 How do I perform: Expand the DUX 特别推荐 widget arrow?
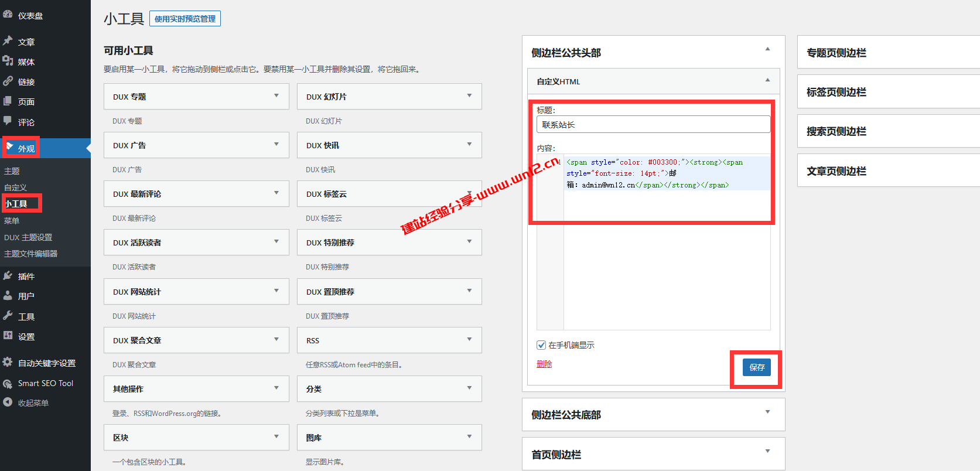tap(469, 241)
